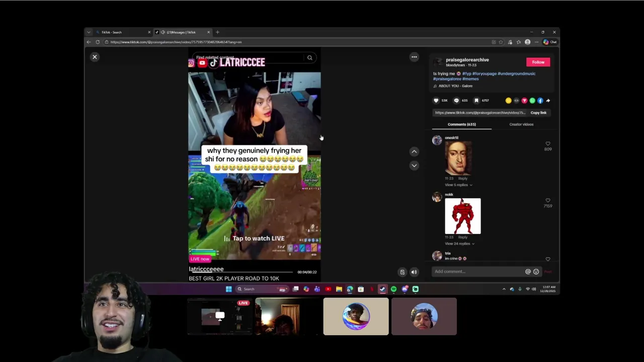Open a new browser tab with plus

217,32
